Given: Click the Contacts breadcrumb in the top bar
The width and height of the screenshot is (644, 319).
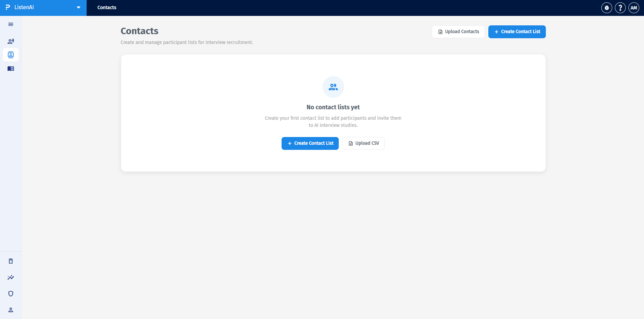Looking at the screenshot, I should (x=107, y=7).
